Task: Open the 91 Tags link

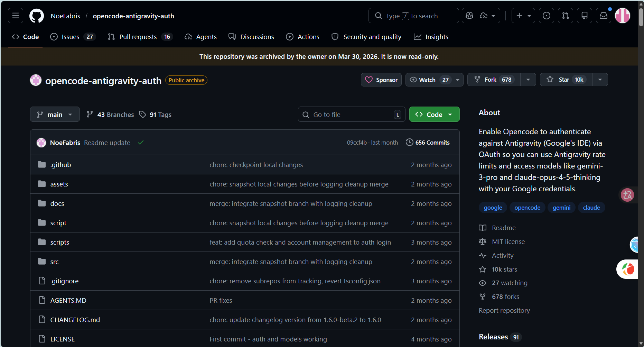Action: (155, 115)
